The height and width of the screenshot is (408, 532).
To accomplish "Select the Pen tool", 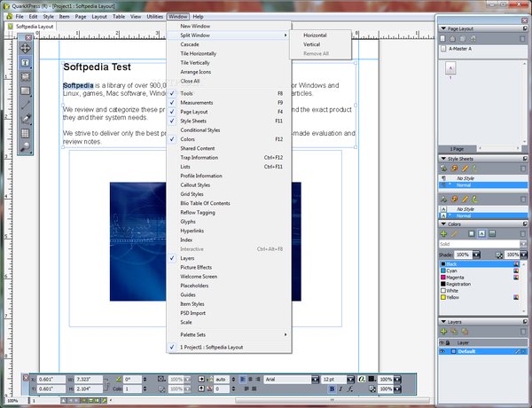I will (25, 117).
